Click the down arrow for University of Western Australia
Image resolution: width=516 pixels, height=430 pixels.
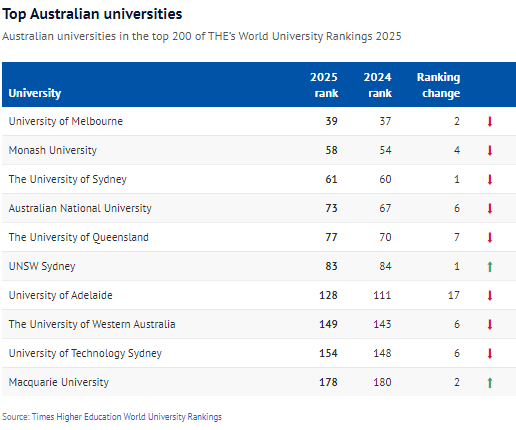pos(490,324)
